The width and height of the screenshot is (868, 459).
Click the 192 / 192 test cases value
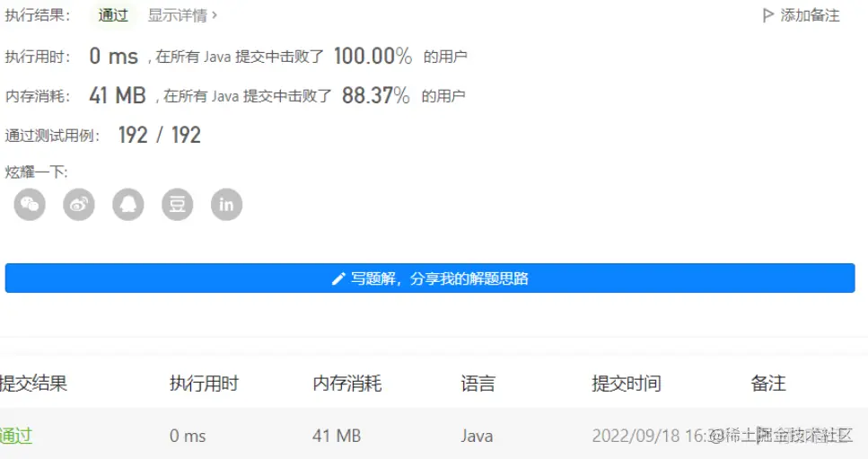(160, 135)
